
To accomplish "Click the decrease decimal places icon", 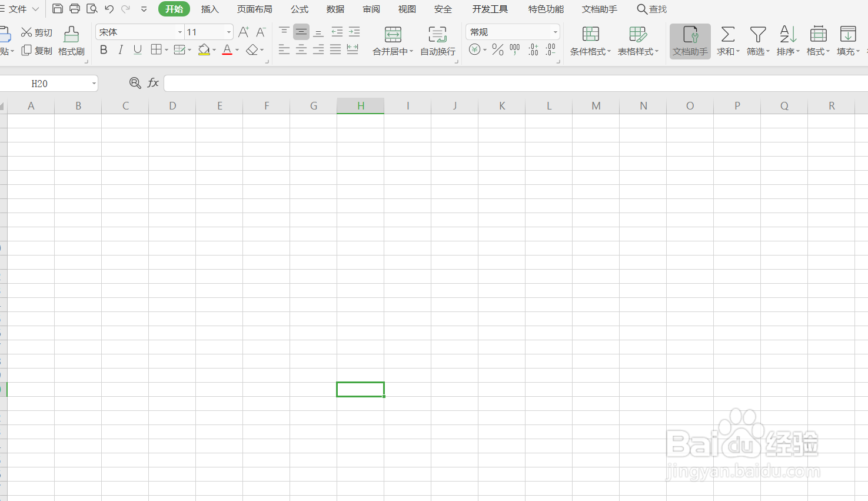I will click(x=550, y=49).
